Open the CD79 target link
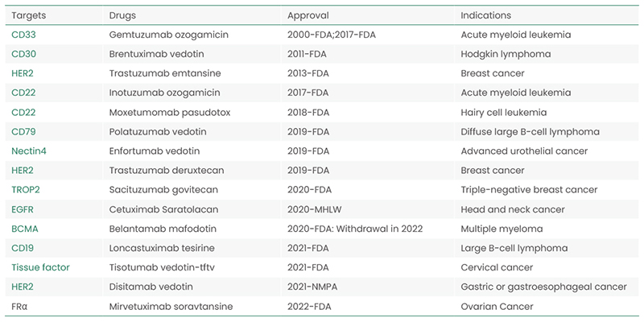Screen dimensions: 644x322 pos(23,132)
